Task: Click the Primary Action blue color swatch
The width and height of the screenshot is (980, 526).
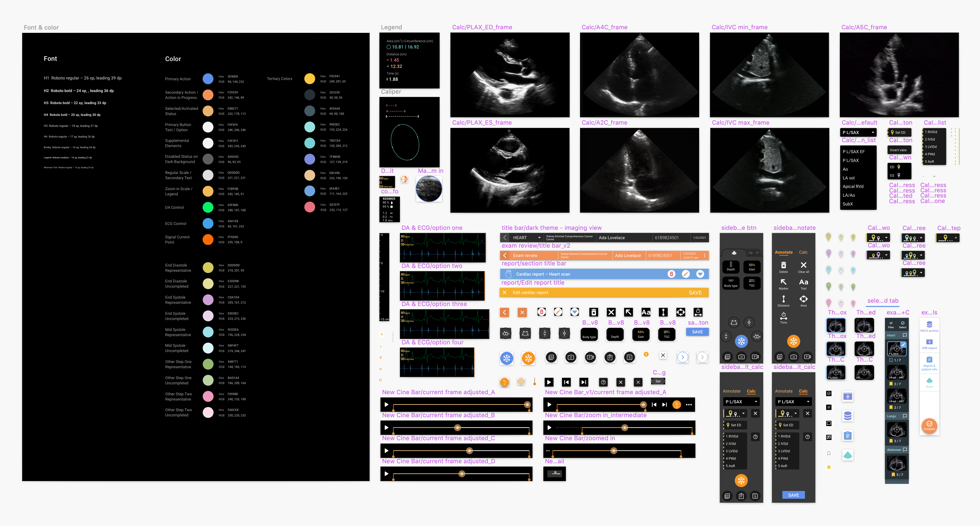Action: 208,79
